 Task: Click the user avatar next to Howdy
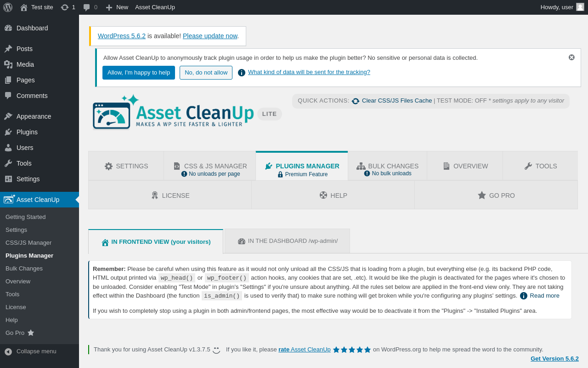(580, 7)
